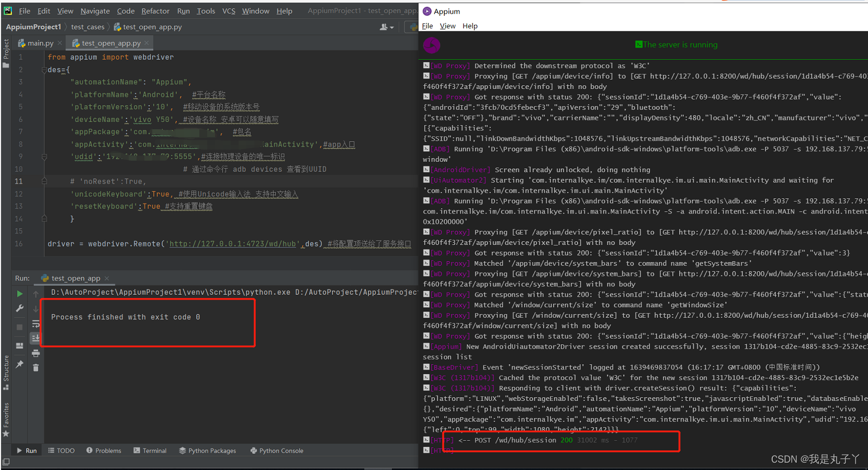Open the Appium Help menu
Screen dimensions: 868x470
coord(470,26)
